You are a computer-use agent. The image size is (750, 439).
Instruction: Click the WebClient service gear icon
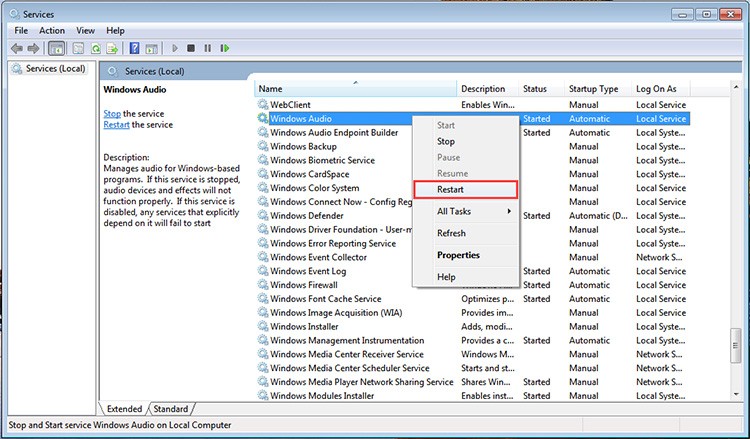pos(263,104)
